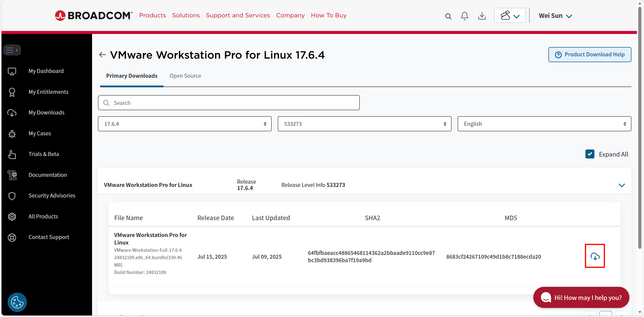Click into the Search input field
644x317 pixels.
coord(228,103)
